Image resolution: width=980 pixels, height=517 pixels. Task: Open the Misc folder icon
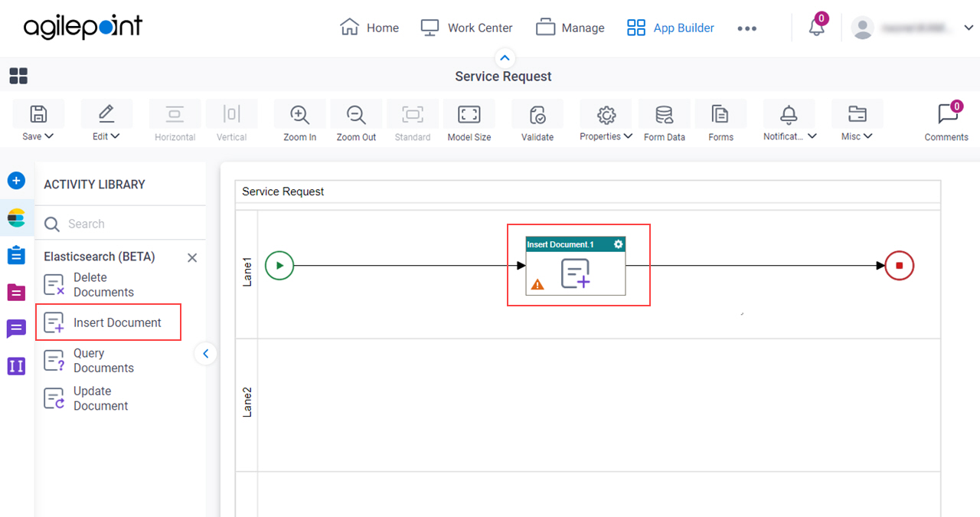[857, 115]
